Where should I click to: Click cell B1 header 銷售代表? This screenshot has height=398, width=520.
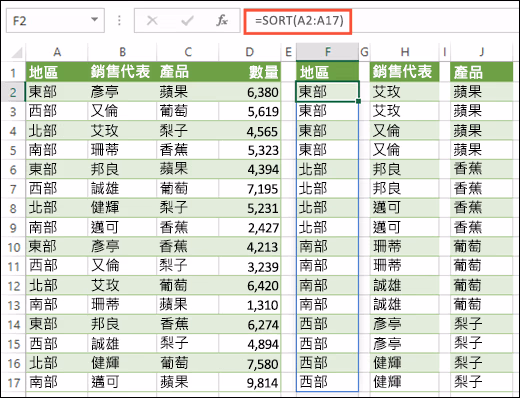[122, 72]
